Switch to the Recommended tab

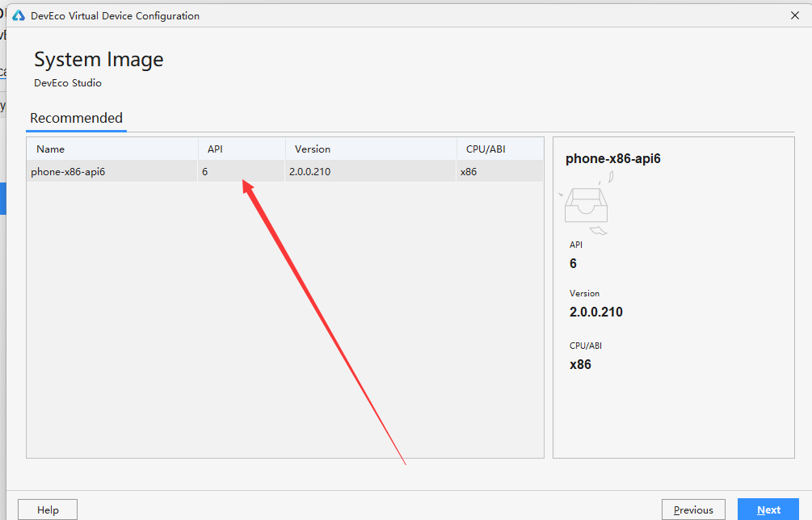click(x=76, y=118)
